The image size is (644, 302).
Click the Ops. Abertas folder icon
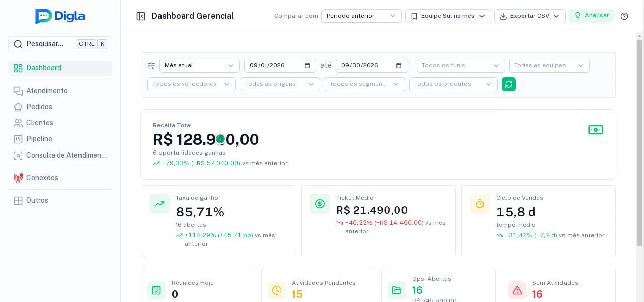coord(397,290)
